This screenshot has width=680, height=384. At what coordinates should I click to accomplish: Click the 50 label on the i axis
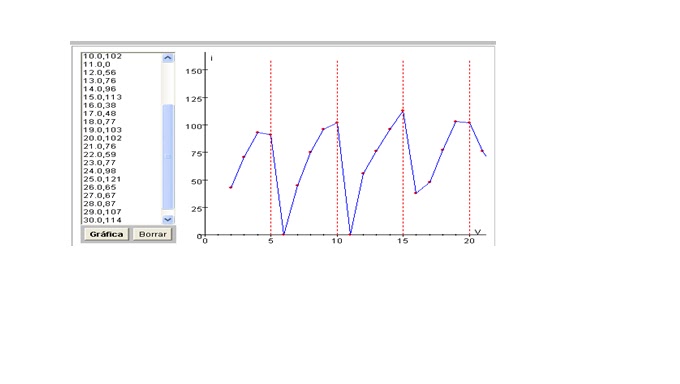tap(196, 181)
